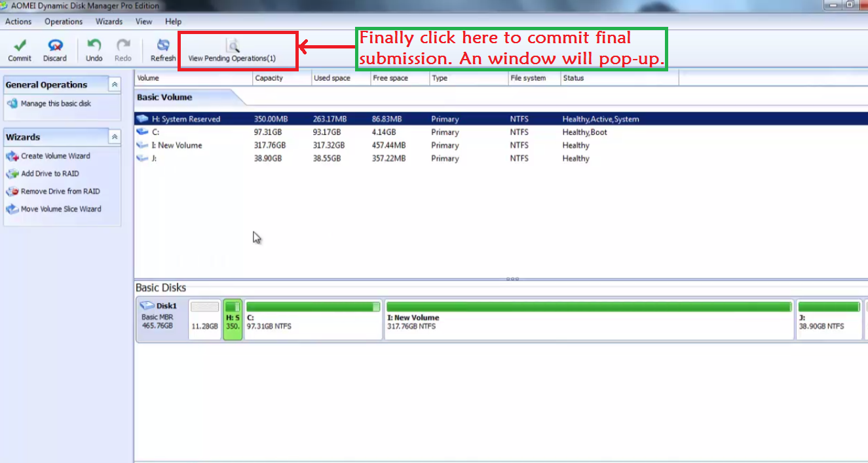Click the Create Volume Wizard icon

[12, 156]
